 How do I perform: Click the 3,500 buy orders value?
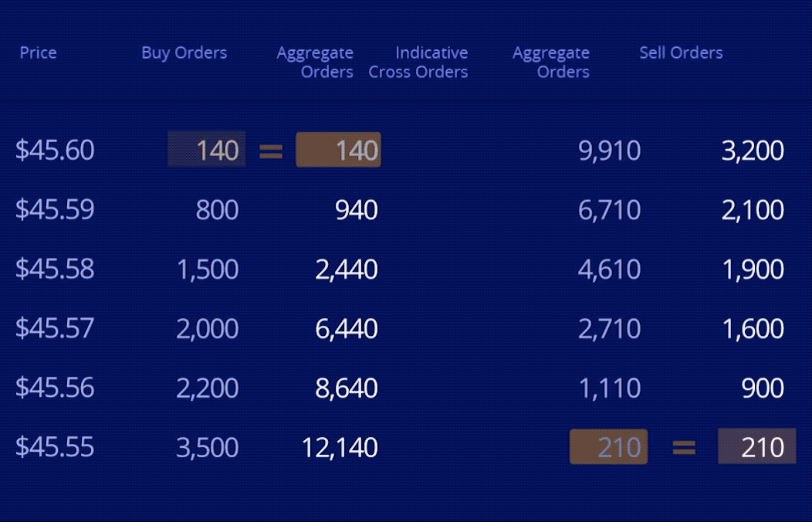[x=207, y=447]
